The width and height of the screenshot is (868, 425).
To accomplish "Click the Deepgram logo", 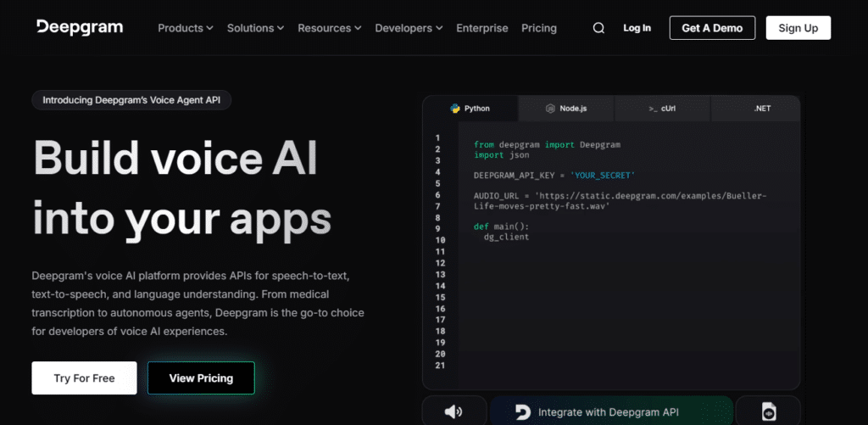I will tap(80, 27).
